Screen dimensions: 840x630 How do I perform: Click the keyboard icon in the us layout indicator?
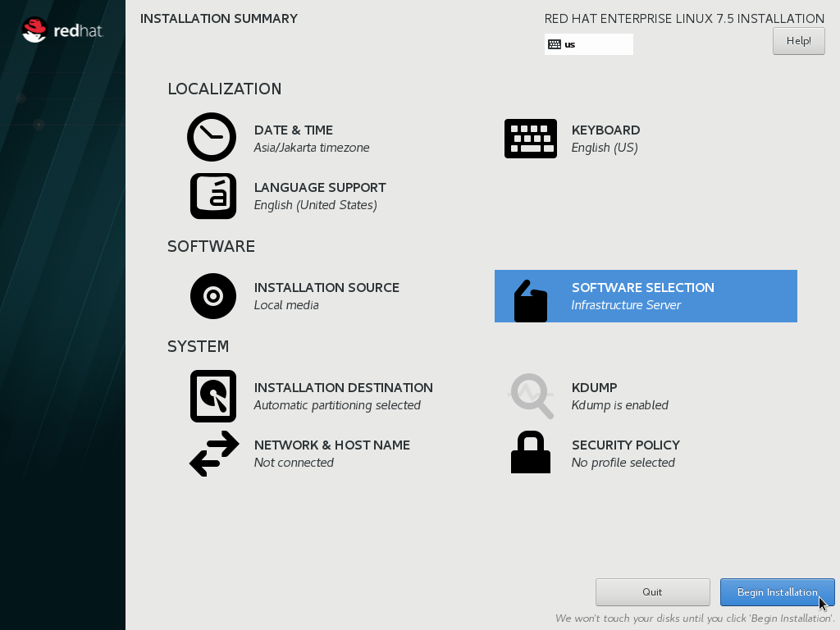[555, 44]
